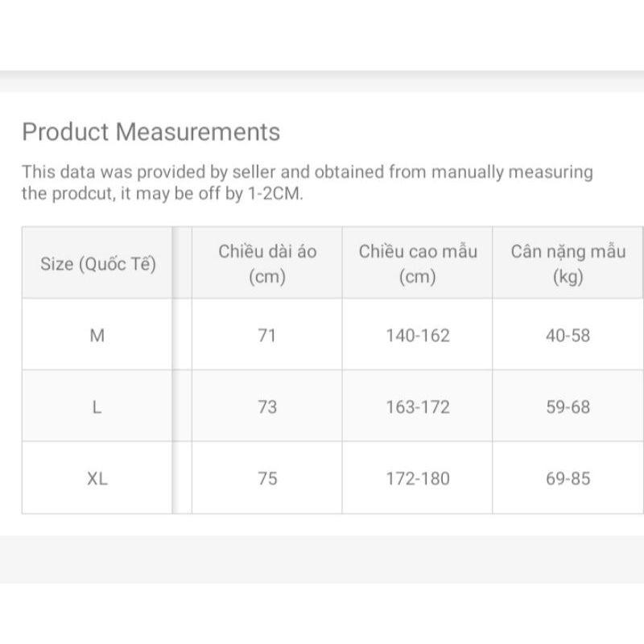Click the 59-68 weight range cell

(x=568, y=407)
